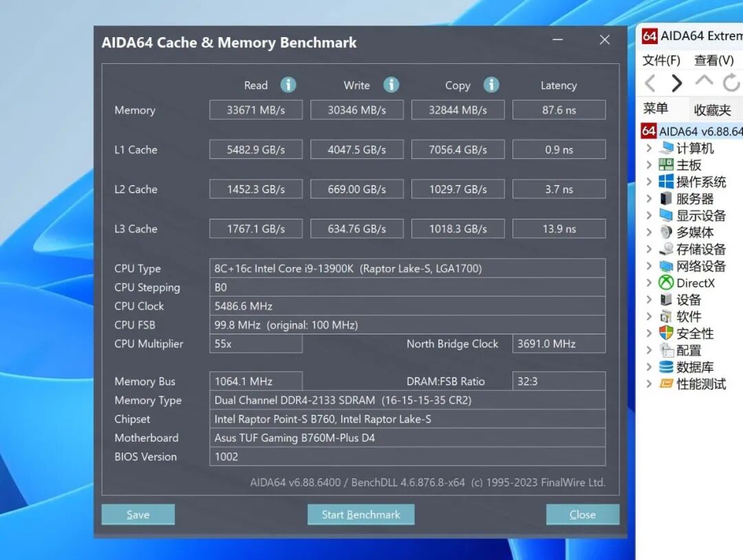Expand the 服务器 tree node
Viewport: 743px width, 560px height.
tap(649, 199)
